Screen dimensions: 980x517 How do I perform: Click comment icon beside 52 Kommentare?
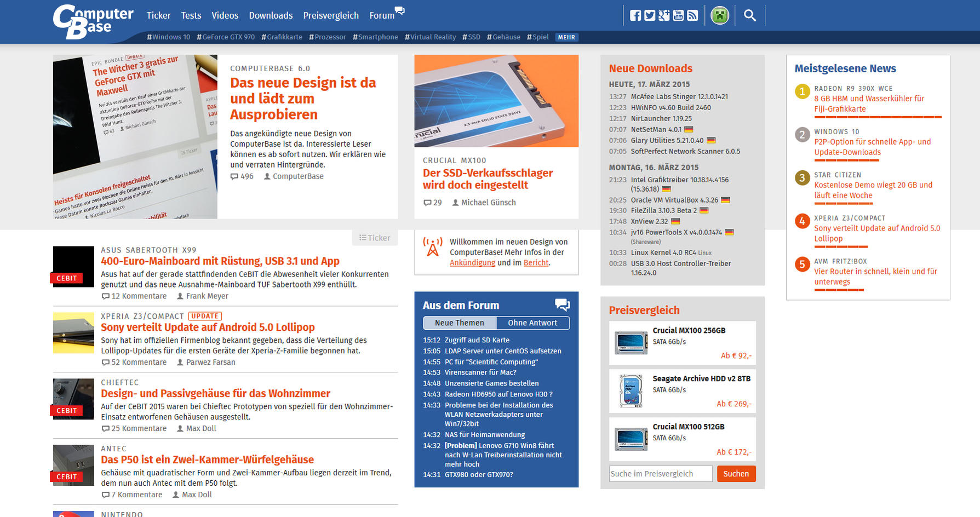tap(106, 363)
